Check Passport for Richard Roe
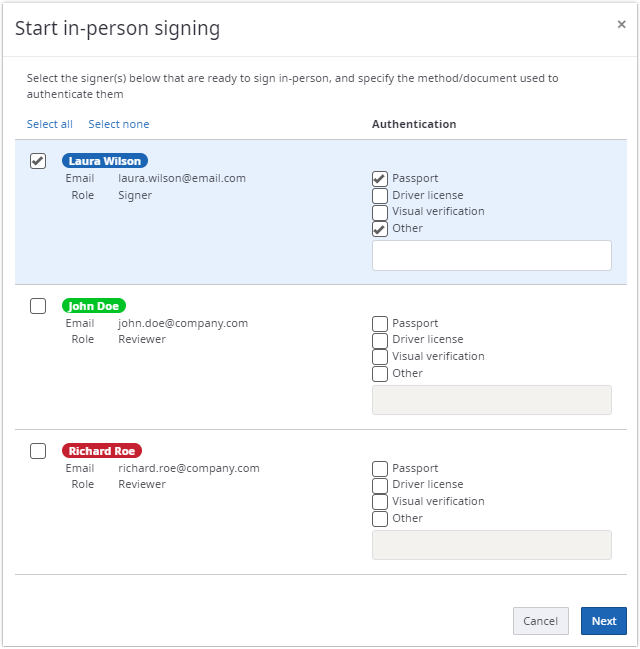 point(380,469)
